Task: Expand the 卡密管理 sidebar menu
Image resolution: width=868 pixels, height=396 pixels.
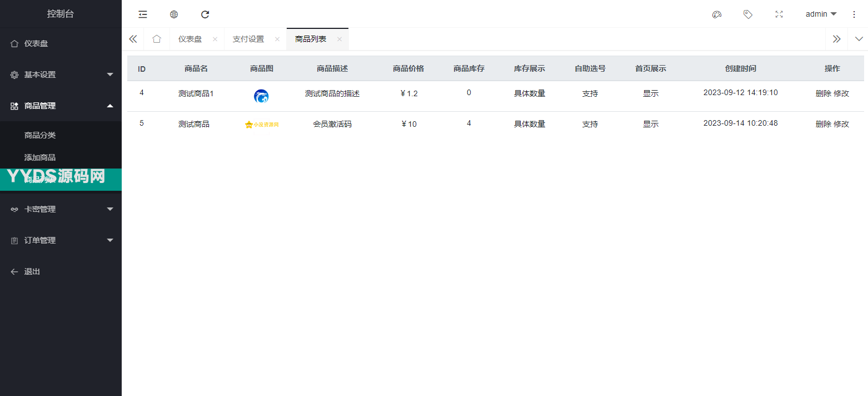Action: tap(61, 209)
